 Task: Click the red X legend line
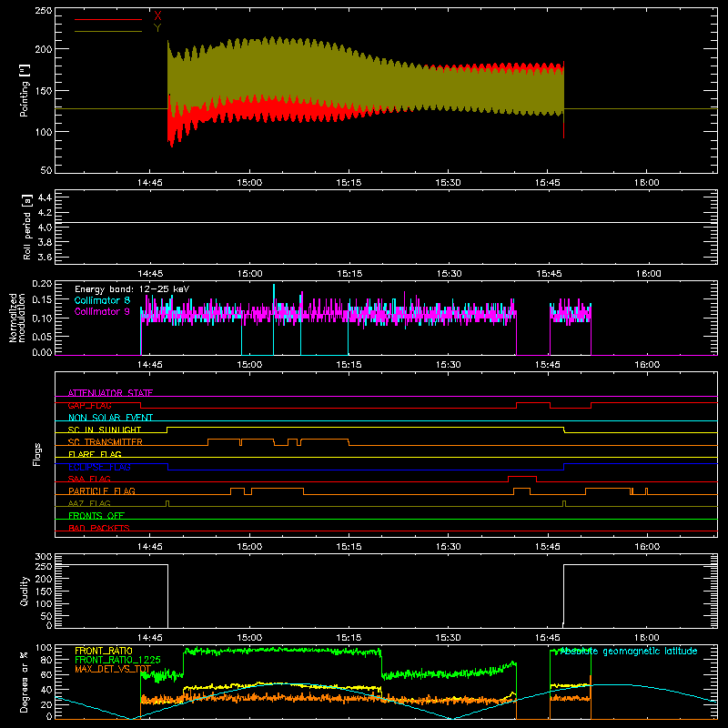(x=108, y=19)
